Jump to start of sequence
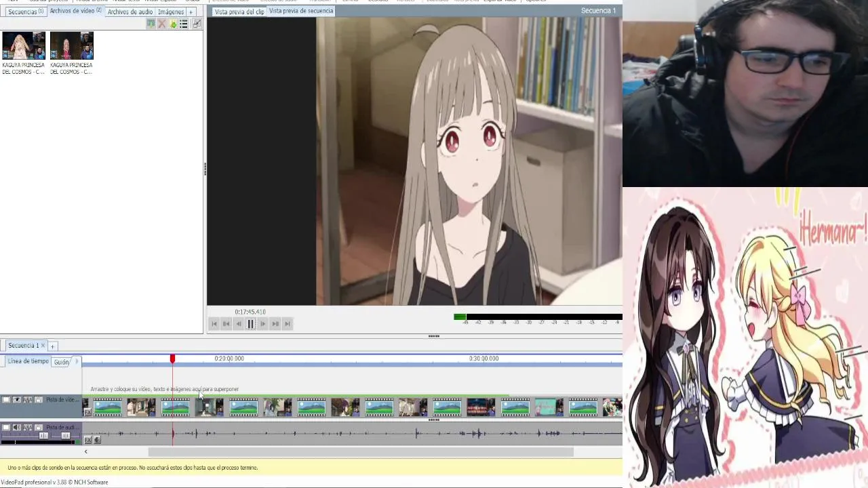The width and height of the screenshot is (868, 488). click(214, 324)
